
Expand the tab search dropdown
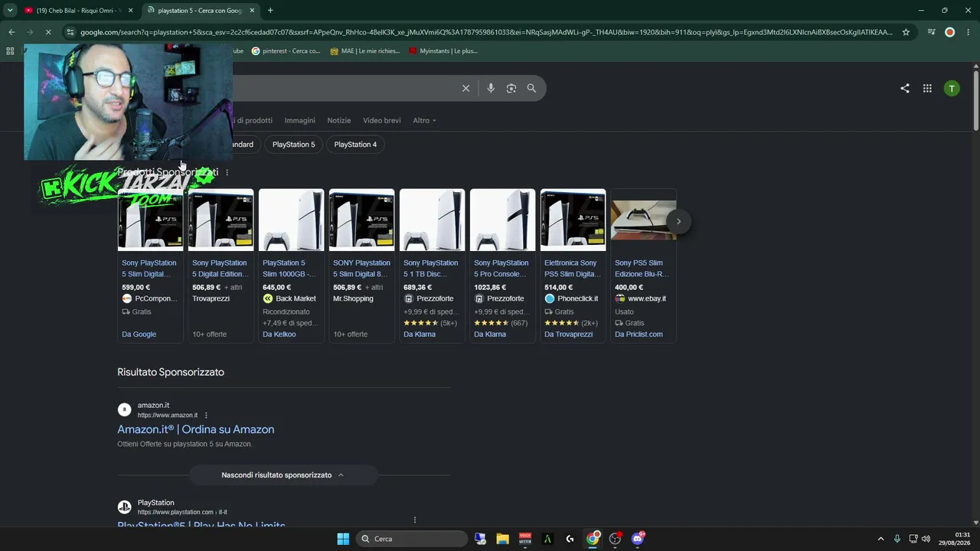pyautogui.click(x=10, y=11)
